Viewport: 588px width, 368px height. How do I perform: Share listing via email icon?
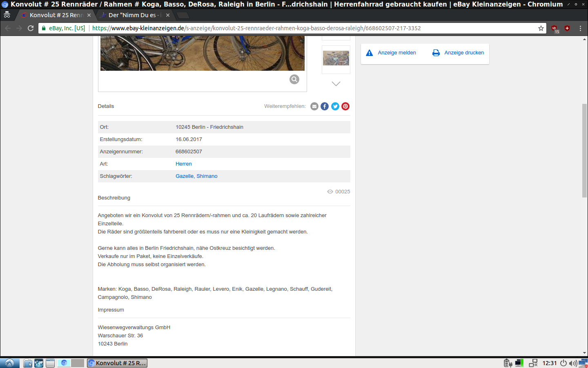(x=314, y=106)
